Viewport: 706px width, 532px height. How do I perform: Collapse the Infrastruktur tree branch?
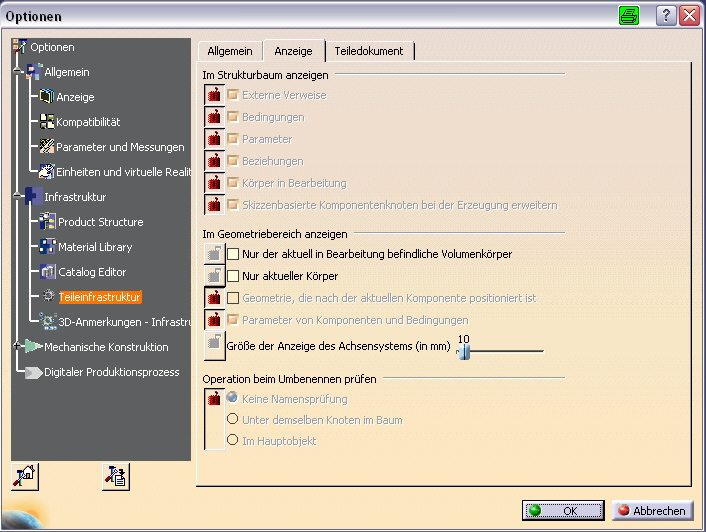coord(17,196)
